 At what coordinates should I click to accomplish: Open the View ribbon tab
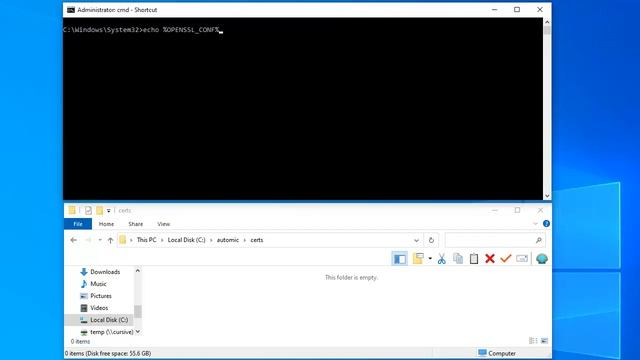164,224
